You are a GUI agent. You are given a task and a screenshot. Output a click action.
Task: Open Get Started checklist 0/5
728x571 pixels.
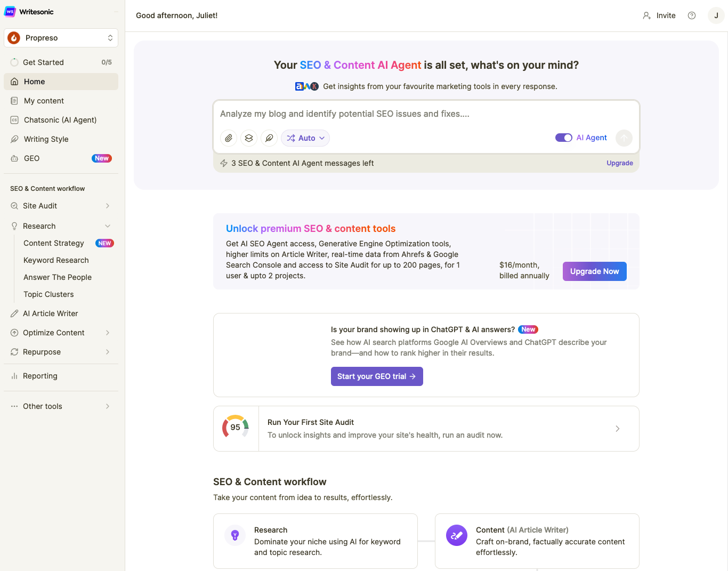[x=61, y=62]
